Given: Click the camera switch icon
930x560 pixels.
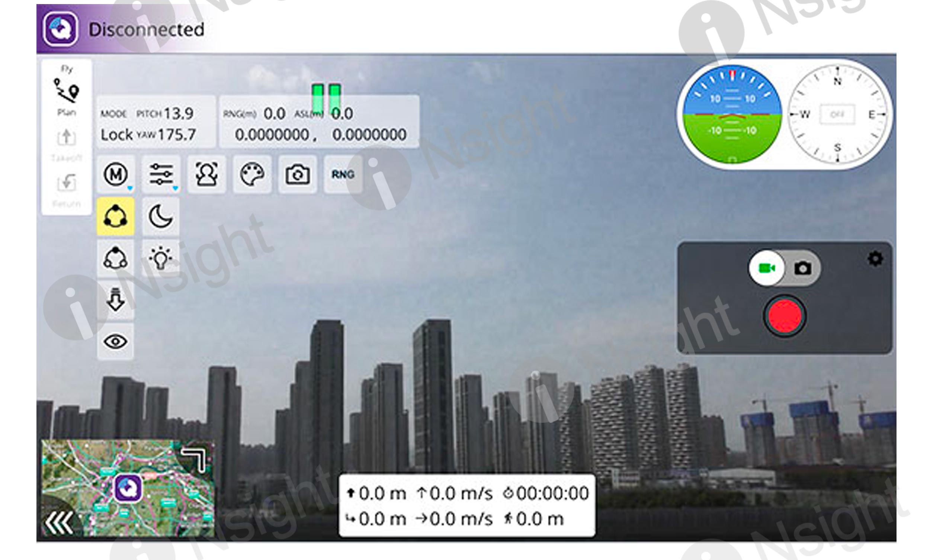Looking at the screenshot, I should click(x=298, y=174).
